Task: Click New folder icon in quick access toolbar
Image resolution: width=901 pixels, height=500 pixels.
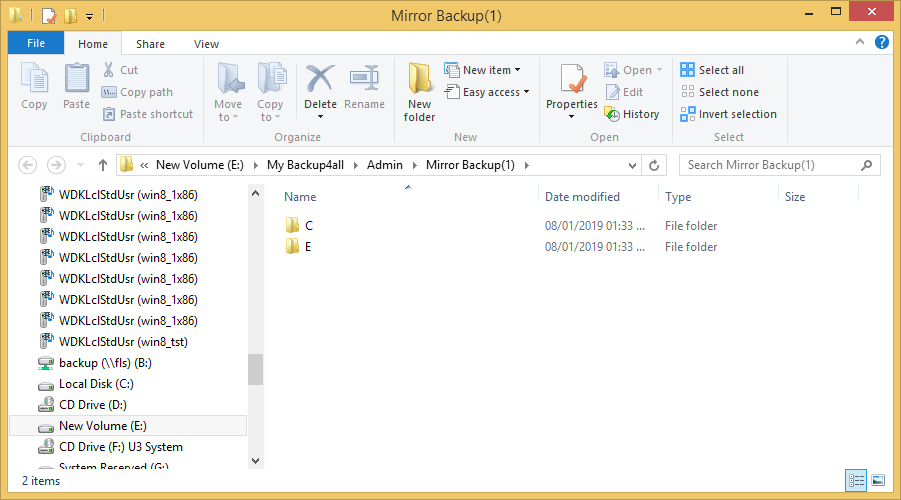Action: pyautogui.click(x=71, y=16)
